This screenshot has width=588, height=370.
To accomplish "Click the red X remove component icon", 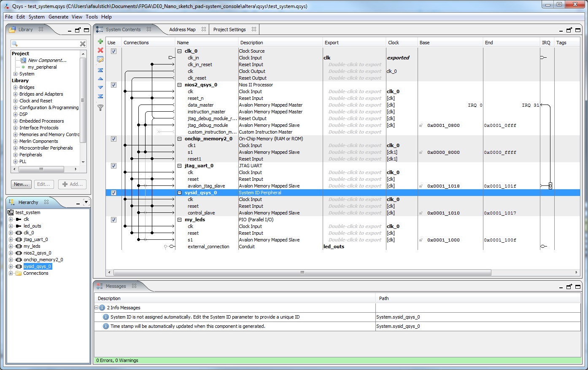I will 100,50.
